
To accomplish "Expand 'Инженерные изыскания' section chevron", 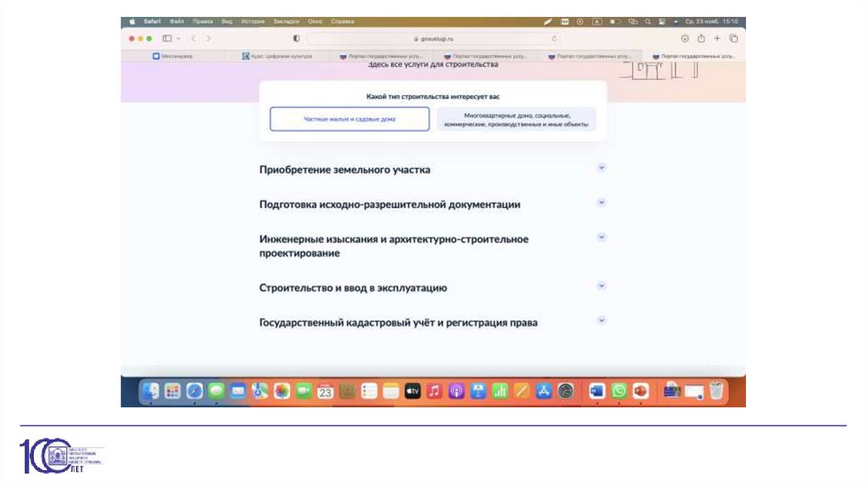I will 601,238.
